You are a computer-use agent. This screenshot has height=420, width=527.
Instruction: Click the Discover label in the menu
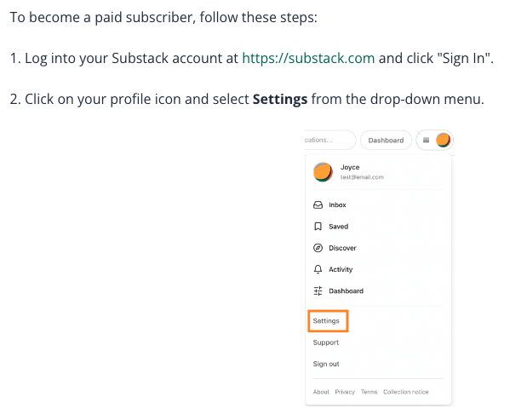(x=342, y=248)
